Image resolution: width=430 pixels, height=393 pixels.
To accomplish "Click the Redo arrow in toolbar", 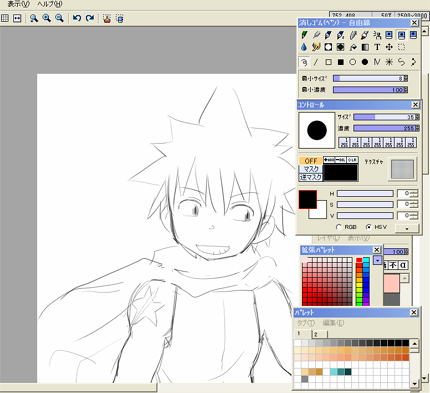I will tap(90, 18).
